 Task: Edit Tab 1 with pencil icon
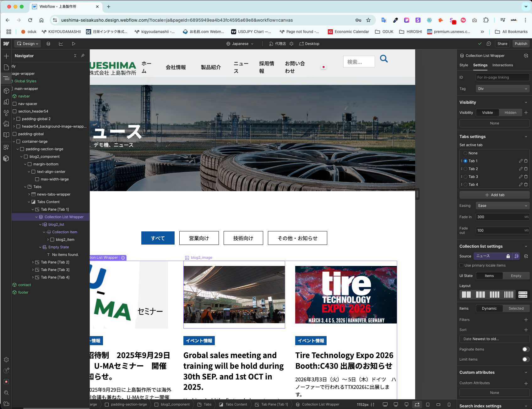(521, 161)
